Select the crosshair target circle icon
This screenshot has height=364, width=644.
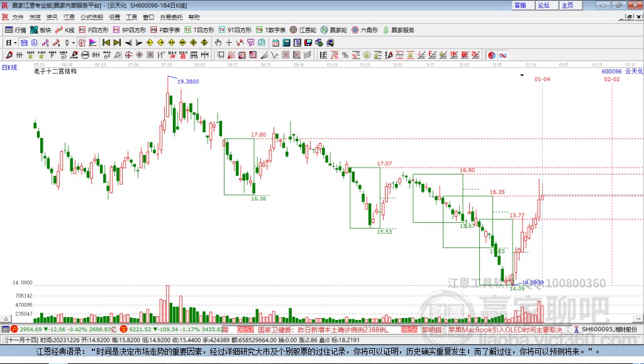click(x=128, y=55)
